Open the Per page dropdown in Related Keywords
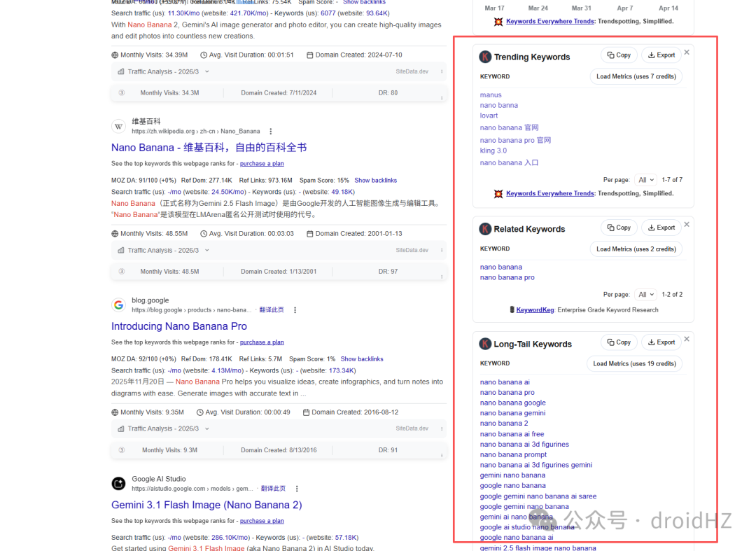The image size is (756, 551). (x=646, y=295)
